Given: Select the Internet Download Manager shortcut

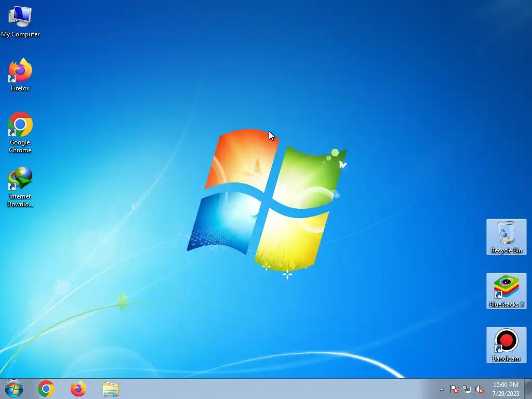Looking at the screenshot, I should point(20,187).
